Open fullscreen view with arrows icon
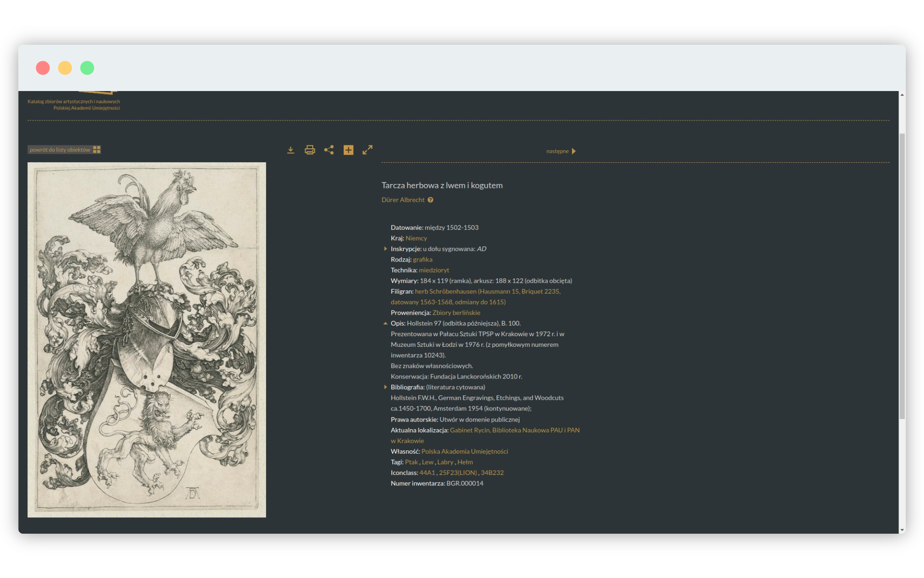The image size is (924, 578). tap(368, 150)
